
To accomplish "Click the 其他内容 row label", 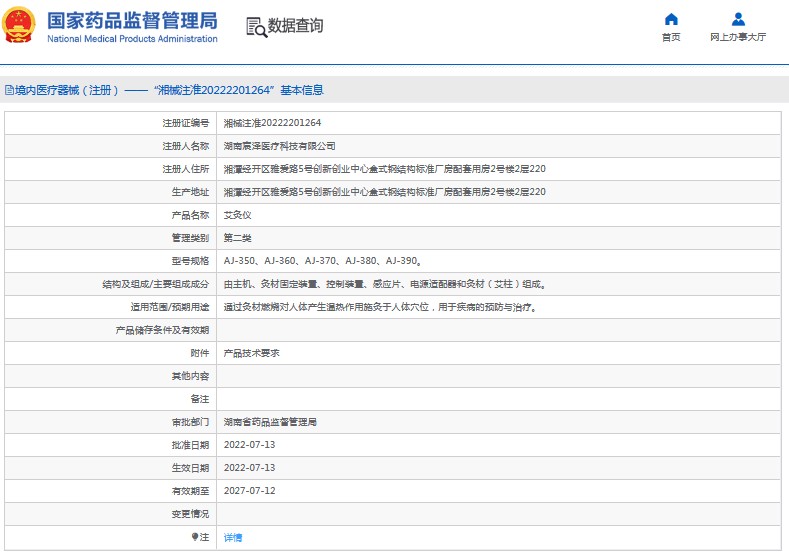I will click(x=190, y=376).
